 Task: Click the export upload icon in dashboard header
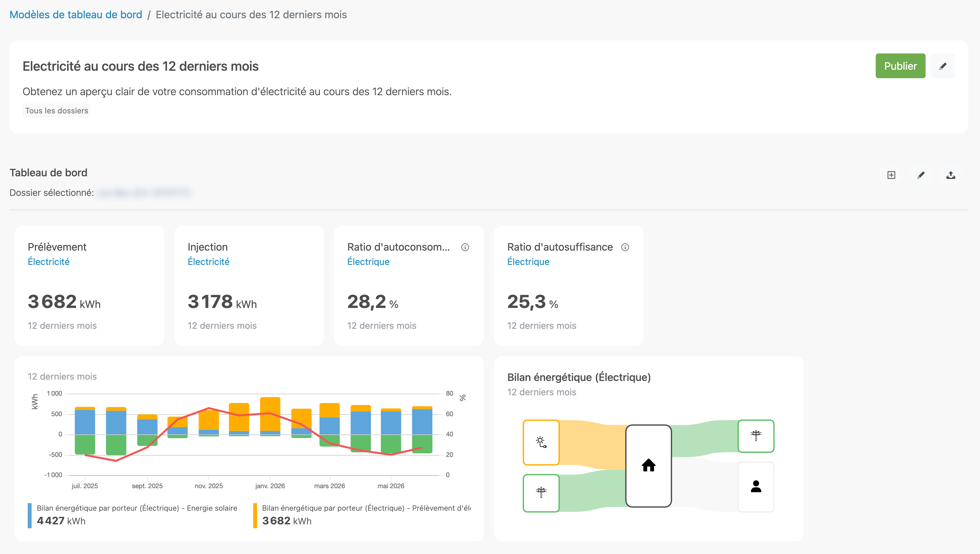point(951,175)
